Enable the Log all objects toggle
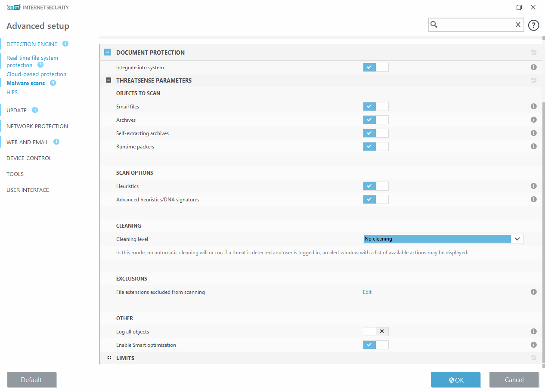 click(x=375, y=331)
